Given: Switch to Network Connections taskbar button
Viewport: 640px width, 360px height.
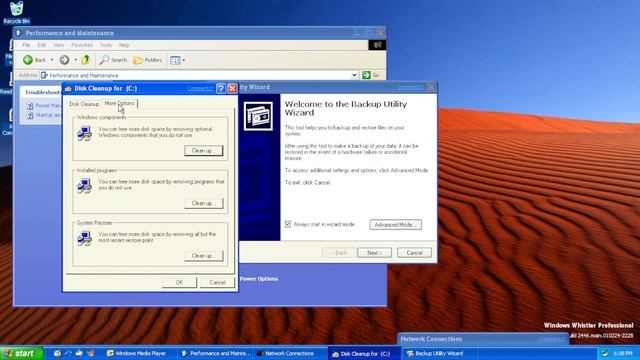Looking at the screenshot, I should pyautogui.click(x=290, y=353).
